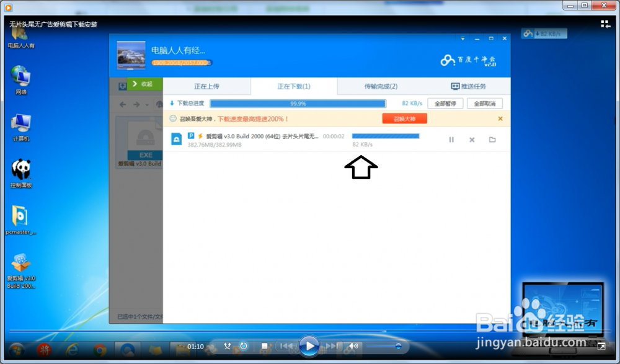The width and height of the screenshot is (620, 364).
Task: Toggle repeat in media player
Action: tap(244, 346)
